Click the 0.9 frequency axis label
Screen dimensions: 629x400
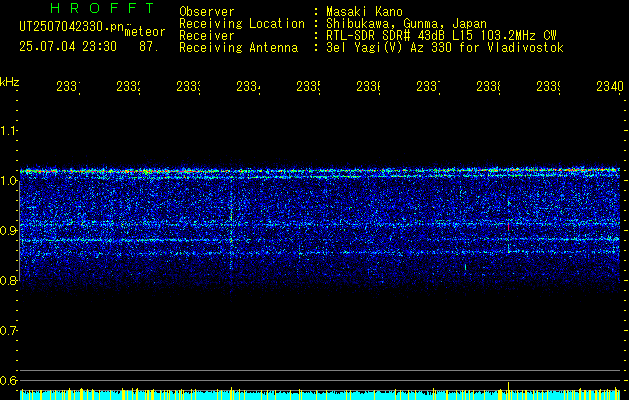click(x=8, y=230)
